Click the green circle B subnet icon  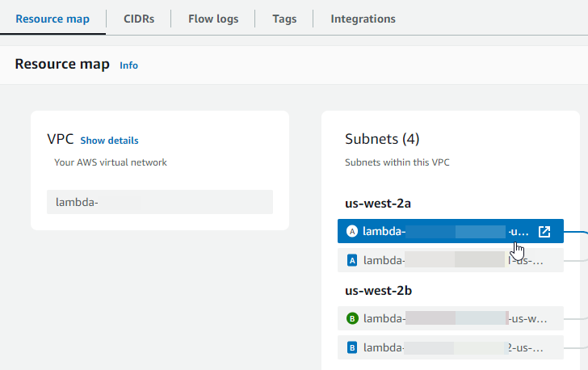click(352, 318)
